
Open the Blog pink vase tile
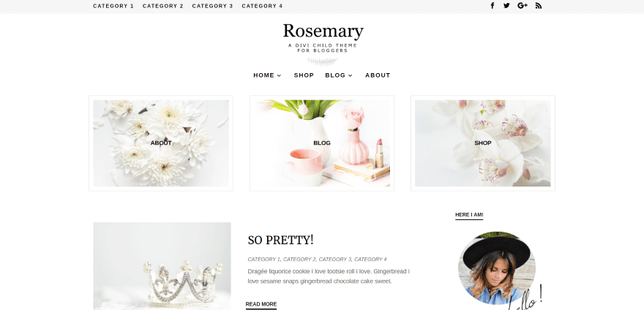click(322, 143)
